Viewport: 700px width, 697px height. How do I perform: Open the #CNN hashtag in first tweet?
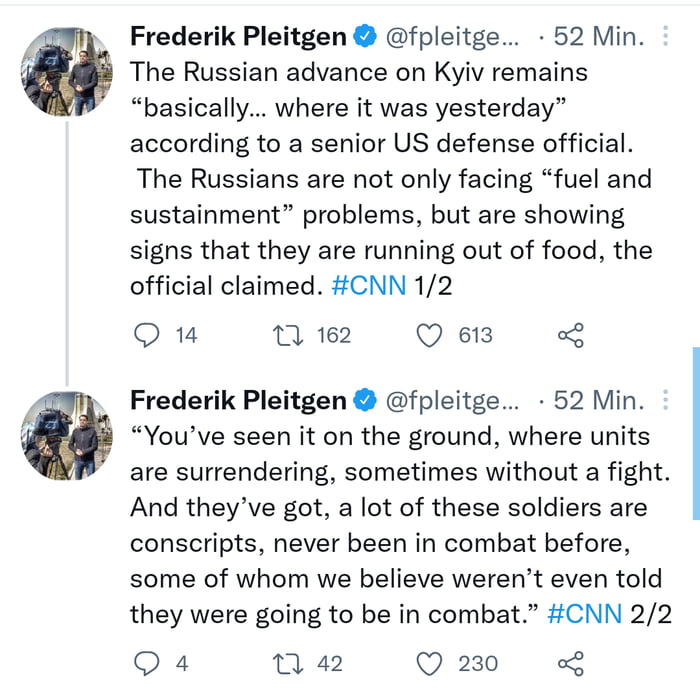369,285
